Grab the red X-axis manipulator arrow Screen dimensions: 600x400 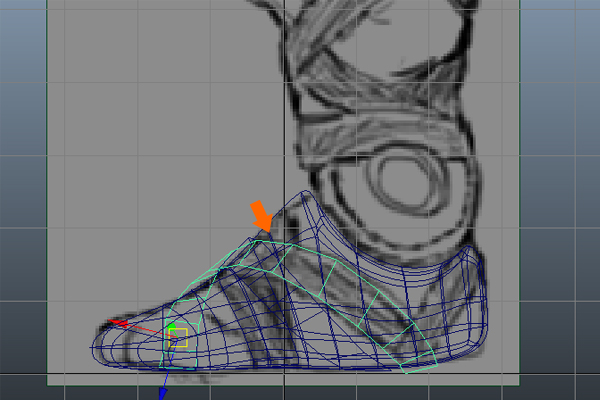pyautogui.click(x=118, y=323)
